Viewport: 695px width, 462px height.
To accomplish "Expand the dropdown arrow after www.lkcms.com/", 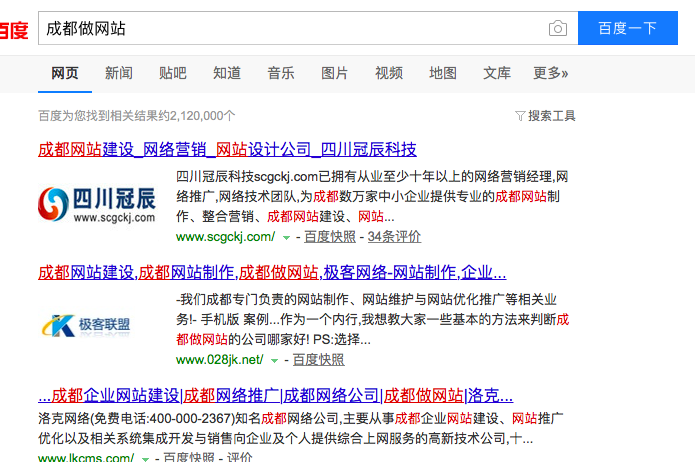I will (145, 459).
